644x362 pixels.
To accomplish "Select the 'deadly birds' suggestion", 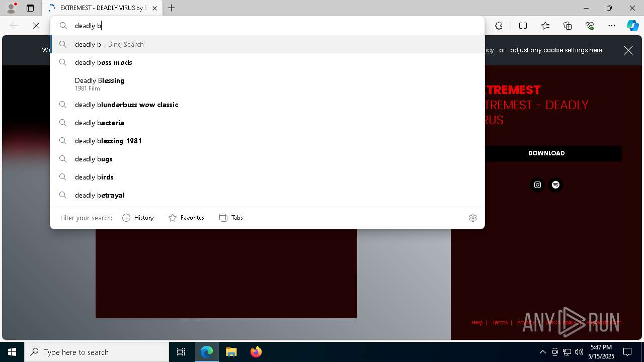I will pos(267,177).
